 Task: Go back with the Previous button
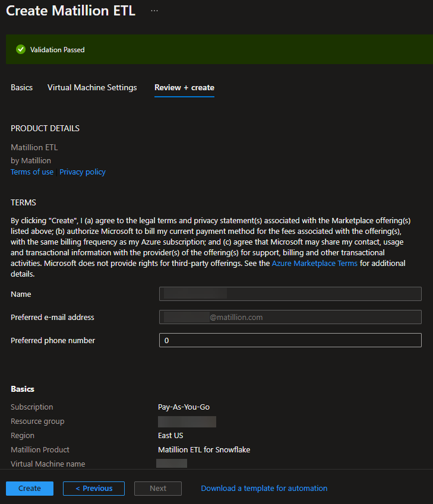click(x=94, y=488)
